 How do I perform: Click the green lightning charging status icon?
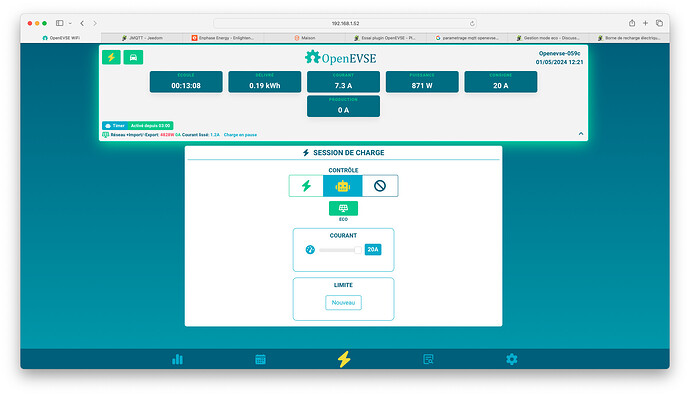tap(111, 57)
